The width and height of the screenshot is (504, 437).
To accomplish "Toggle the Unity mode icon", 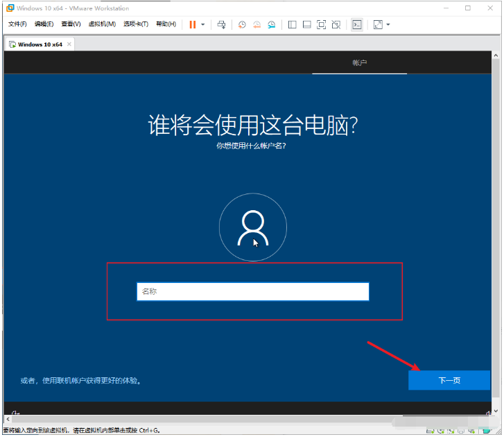I will point(336,24).
